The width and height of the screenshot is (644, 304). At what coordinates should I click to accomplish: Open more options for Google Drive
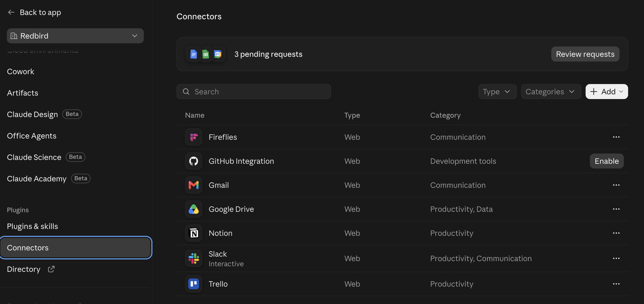click(x=616, y=209)
